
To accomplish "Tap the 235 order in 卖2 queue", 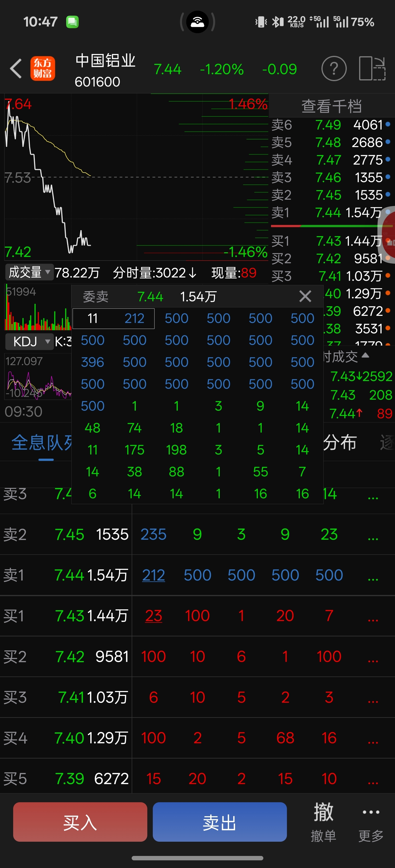I will (154, 534).
